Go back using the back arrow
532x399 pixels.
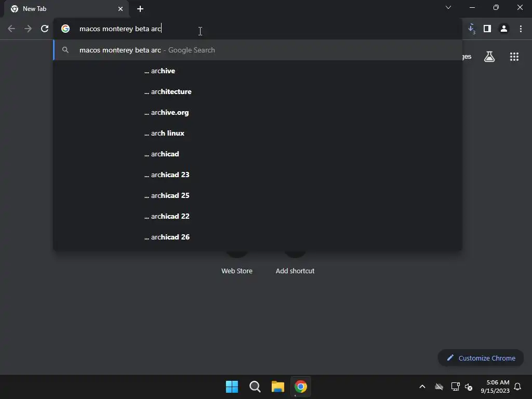(x=11, y=29)
